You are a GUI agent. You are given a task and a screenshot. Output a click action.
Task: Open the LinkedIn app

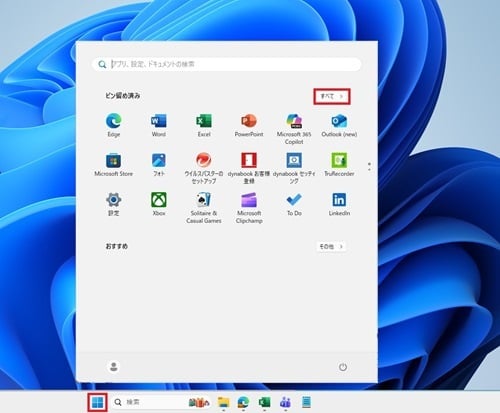coord(339,204)
